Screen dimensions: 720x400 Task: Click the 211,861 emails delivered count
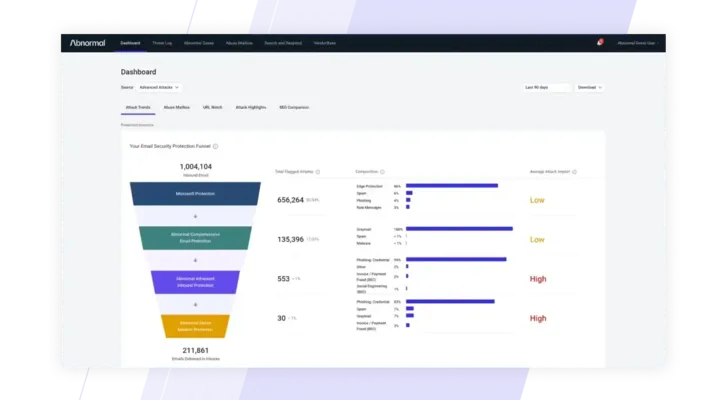[196, 350]
